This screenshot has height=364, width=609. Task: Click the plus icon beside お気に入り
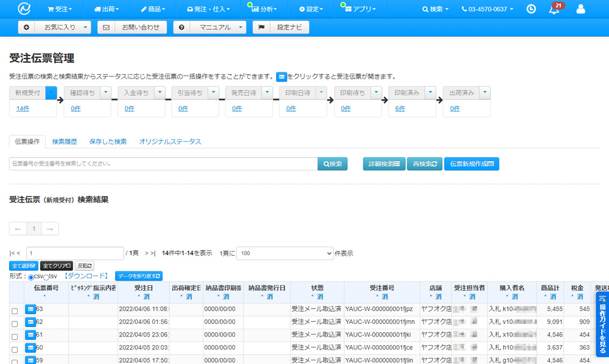point(26,27)
